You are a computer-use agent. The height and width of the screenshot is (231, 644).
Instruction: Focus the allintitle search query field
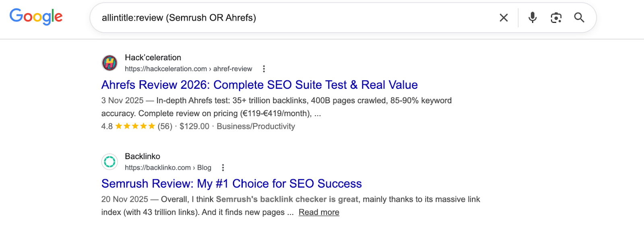282,18
